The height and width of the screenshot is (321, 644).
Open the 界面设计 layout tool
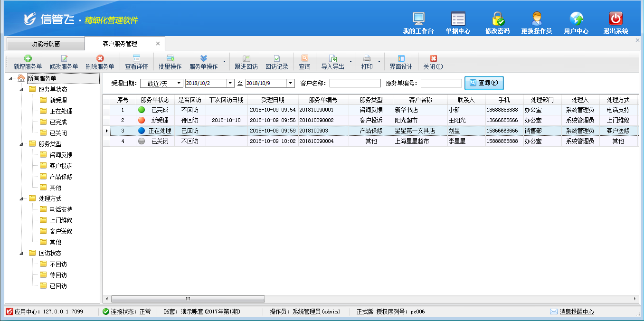tap(401, 58)
